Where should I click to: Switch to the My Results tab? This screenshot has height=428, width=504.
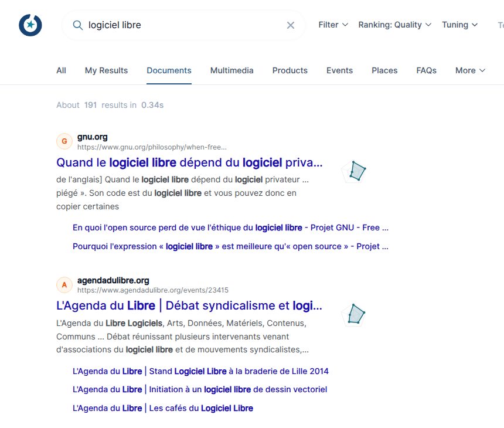pyautogui.click(x=106, y=70)
